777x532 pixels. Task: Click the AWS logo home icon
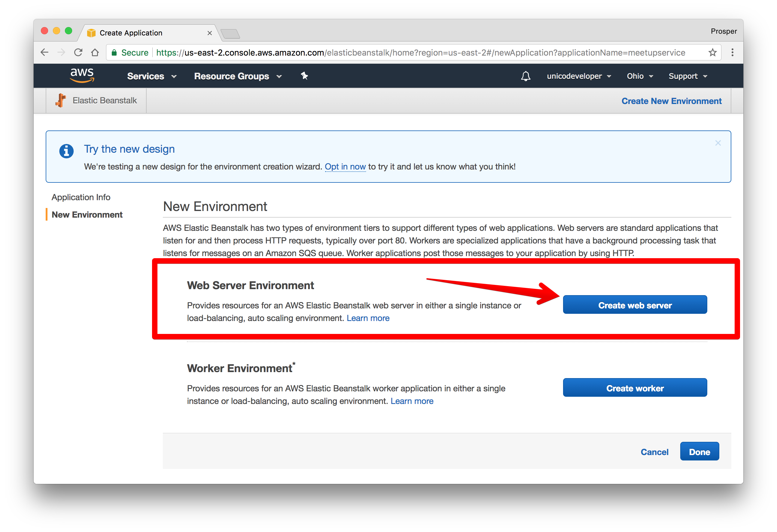click(82, 75)
